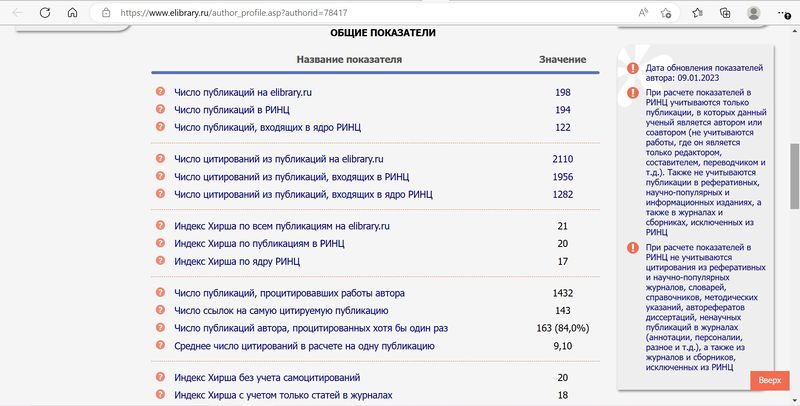Click the value 143

(x=563, y=311)
